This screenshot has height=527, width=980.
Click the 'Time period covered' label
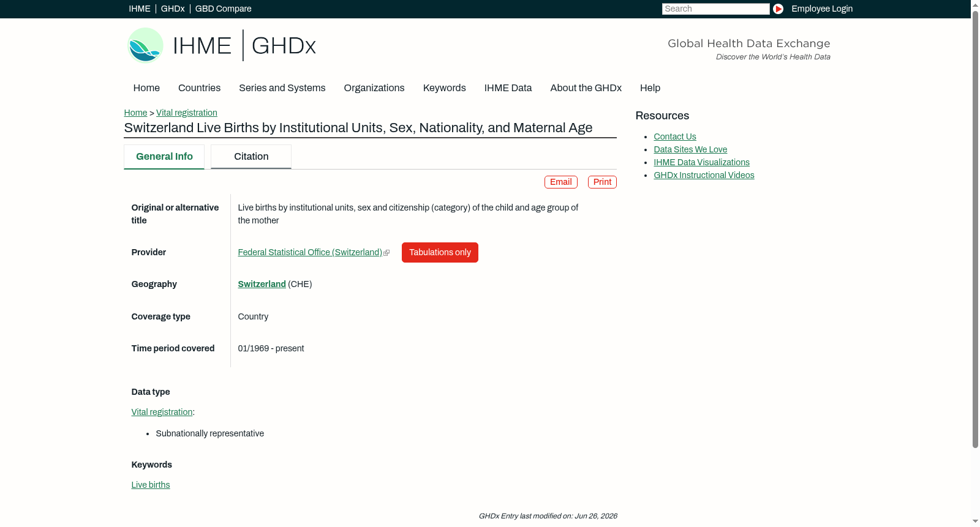[173, 349]
